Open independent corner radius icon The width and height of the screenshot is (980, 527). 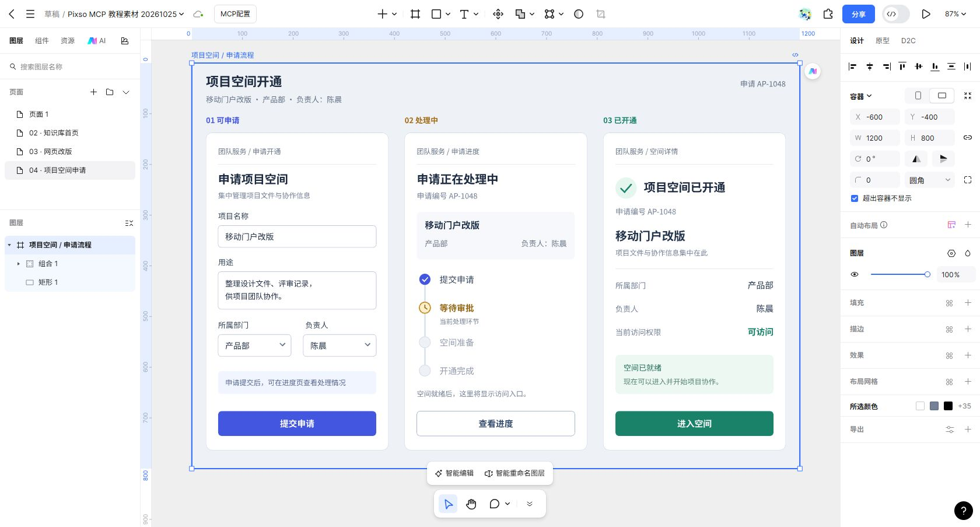tap(968, 180)
